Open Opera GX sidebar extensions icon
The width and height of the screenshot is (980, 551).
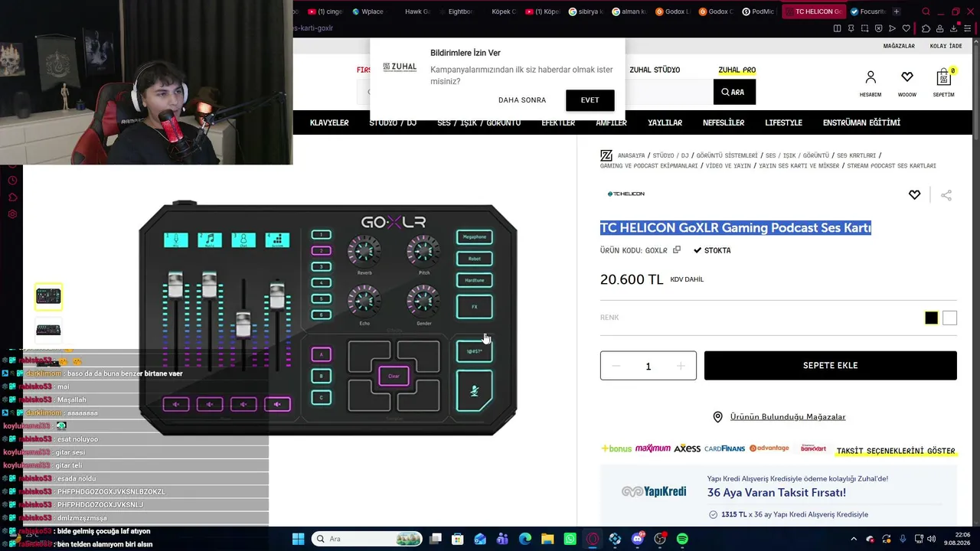pyautogui.click(x=12, y=197)
